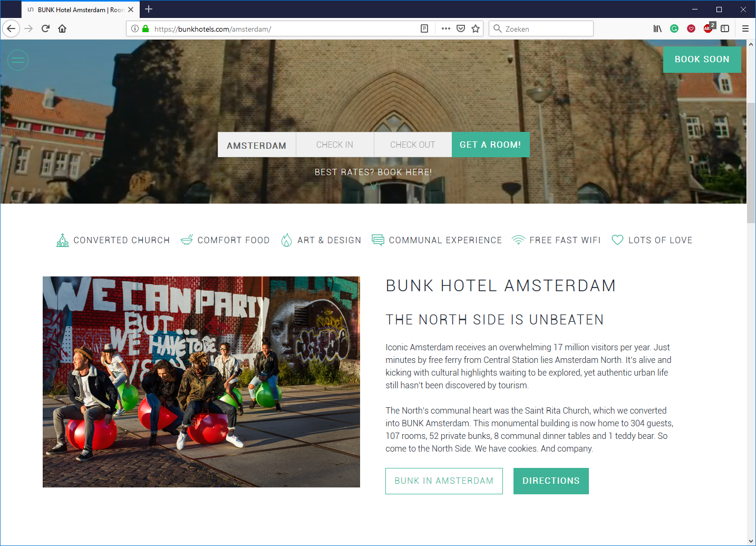756x546 pixels.
Task: Open the CHECK OUT date picker
Action: tap(413, 145)
